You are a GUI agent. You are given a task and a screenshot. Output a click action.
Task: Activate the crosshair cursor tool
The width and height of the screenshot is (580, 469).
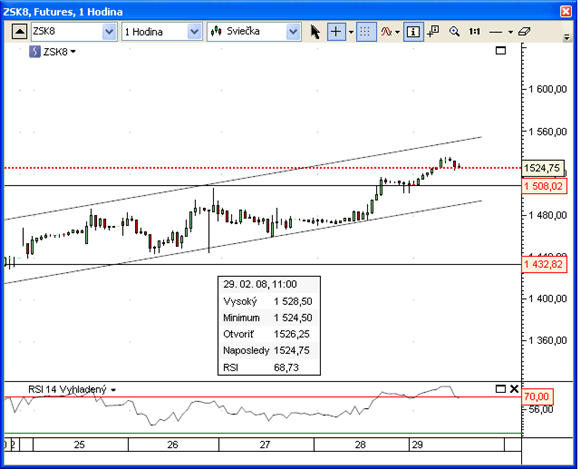tap(336, 32)
